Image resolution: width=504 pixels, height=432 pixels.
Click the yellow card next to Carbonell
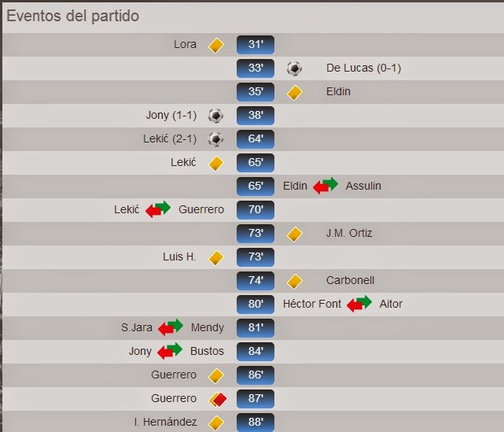coord(294,281)
